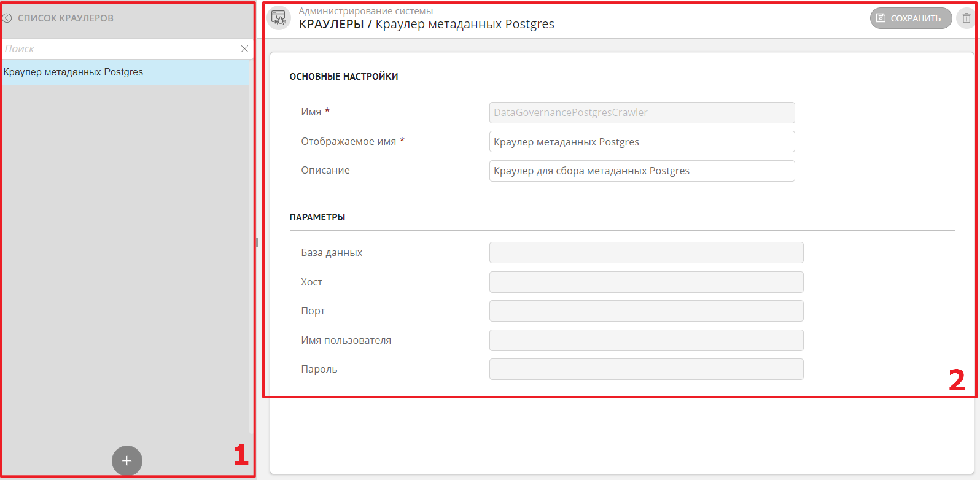Image resolution: width=980 pixels, height=480 pixels.
Task: Click the Имя пользователя field
Action: click(x=646, y=341)
